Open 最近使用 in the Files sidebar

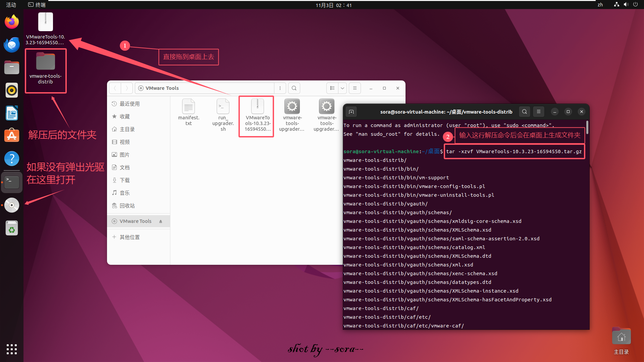139,104
